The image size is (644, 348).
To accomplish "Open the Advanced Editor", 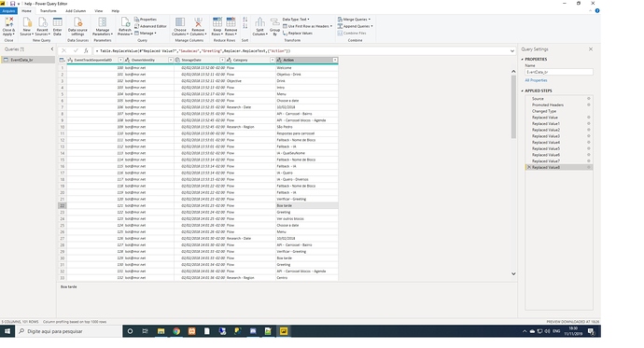I will coord(150,26).
